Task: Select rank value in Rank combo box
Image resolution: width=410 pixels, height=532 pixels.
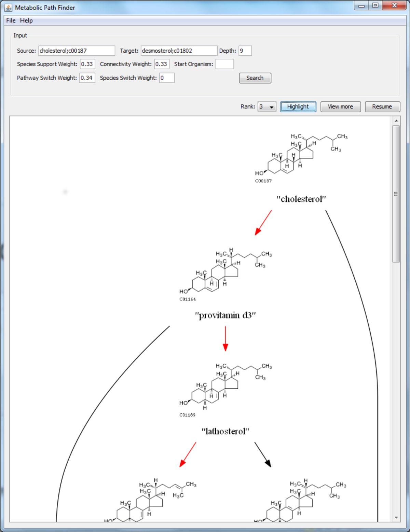Action: 265,107
